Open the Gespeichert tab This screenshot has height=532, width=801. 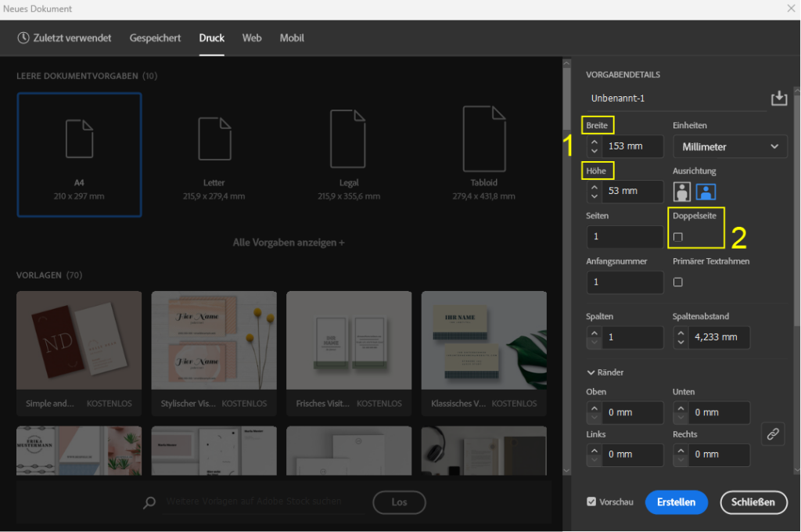pos(155,38)
